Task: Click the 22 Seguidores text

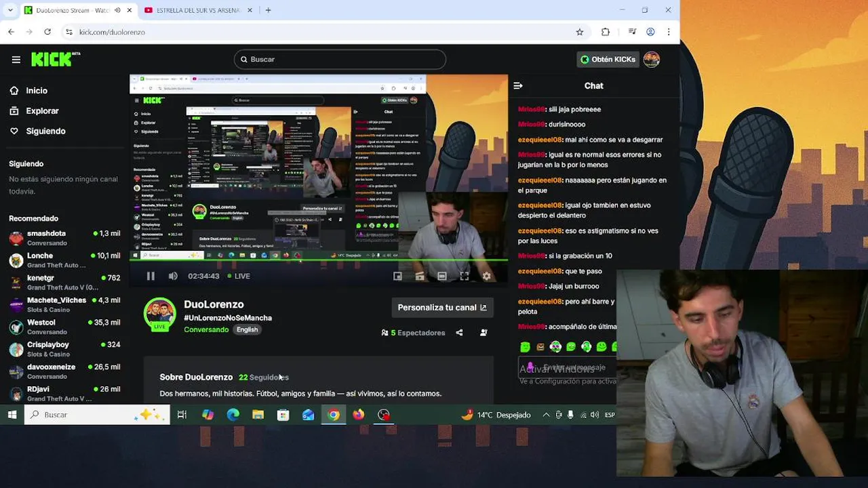Action: [264, 378]
